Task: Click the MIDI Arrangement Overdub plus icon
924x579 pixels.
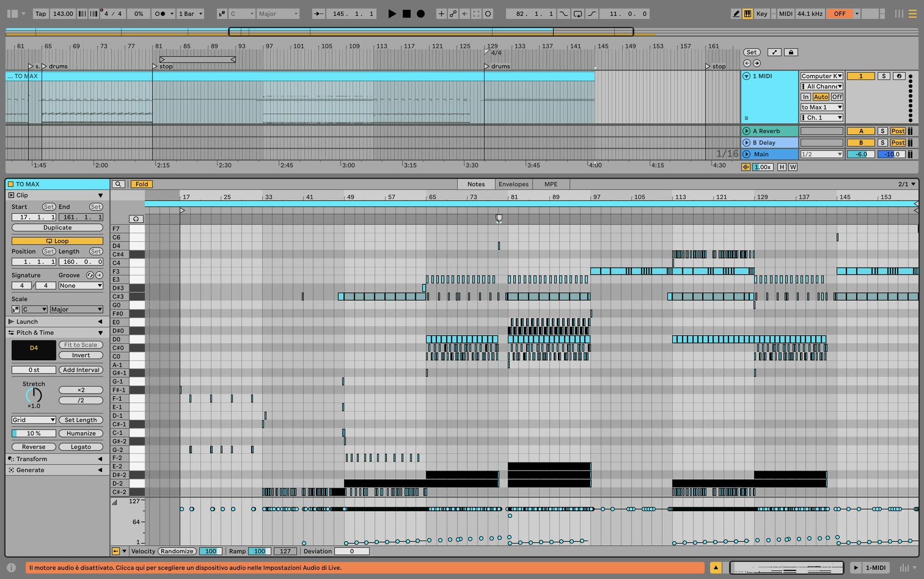Action: [441, 14]
